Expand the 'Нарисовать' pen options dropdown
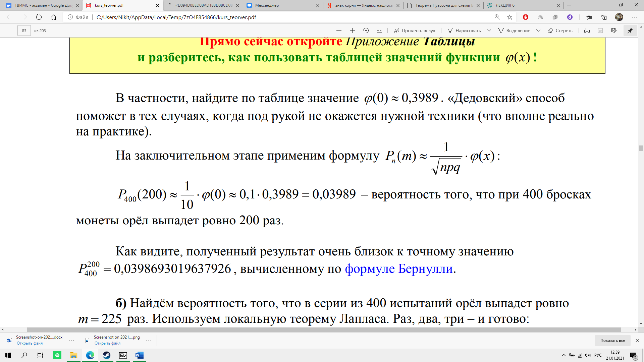The height and width of the screenshot is (362, 644). [x=489, y=31]
